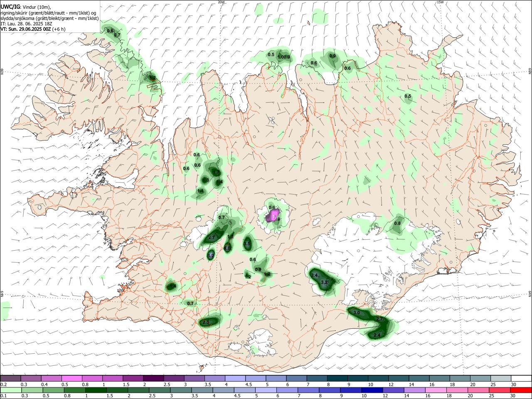This screenshot has width=532, height=399.
Task: Click the bright magenta 0.5–0.8 snow legend swatch
Action: pos(72,379)
